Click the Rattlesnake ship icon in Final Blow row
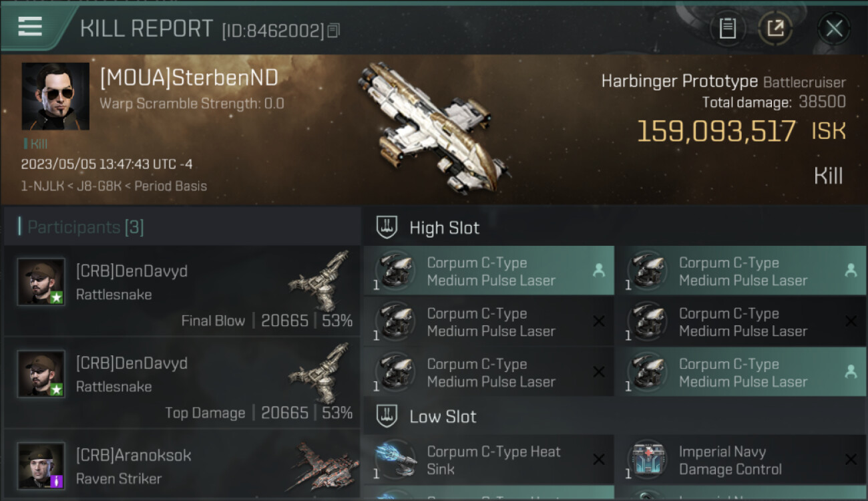Viewport: 868px width, 501px height. pyautogui.click(x=319, y=281)
